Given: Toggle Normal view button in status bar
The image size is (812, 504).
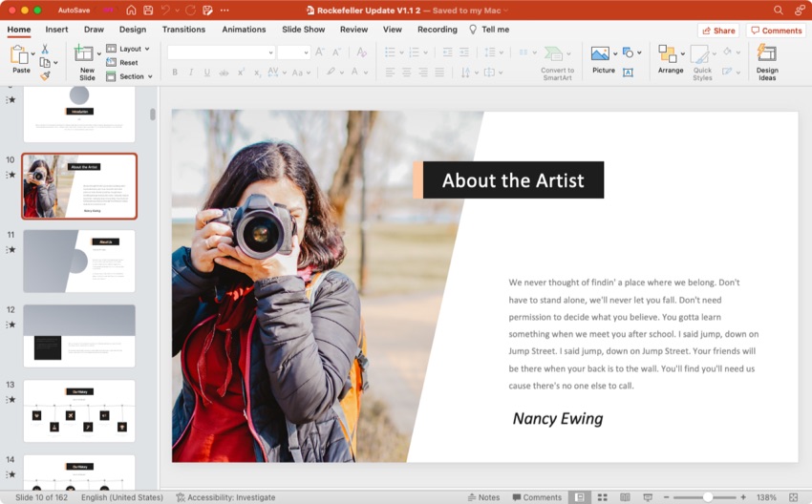Looking at the screenshot, I should [x=580, y=497].
